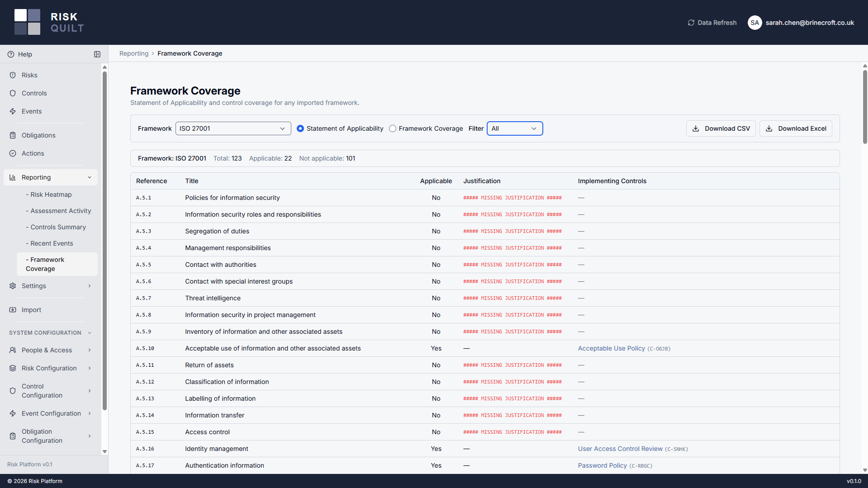Viewport: 868px width, 488px height.
Task: Click the Actions check-circle icon
Action: point(13,153)
